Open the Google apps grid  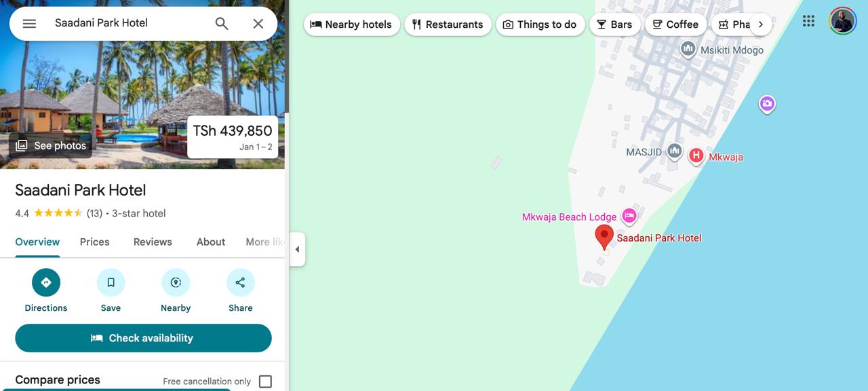click(x=808, y=21)
